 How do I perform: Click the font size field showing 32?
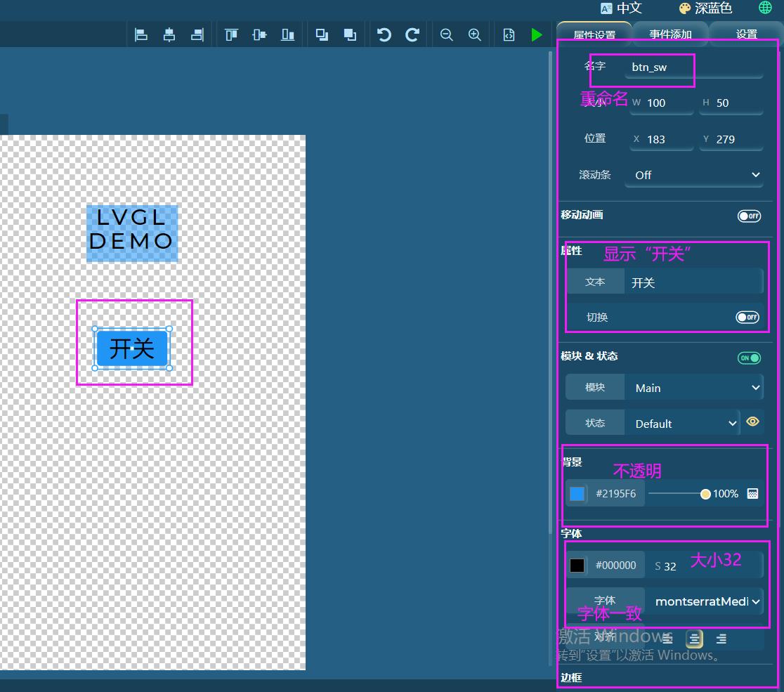pos(704,566)
